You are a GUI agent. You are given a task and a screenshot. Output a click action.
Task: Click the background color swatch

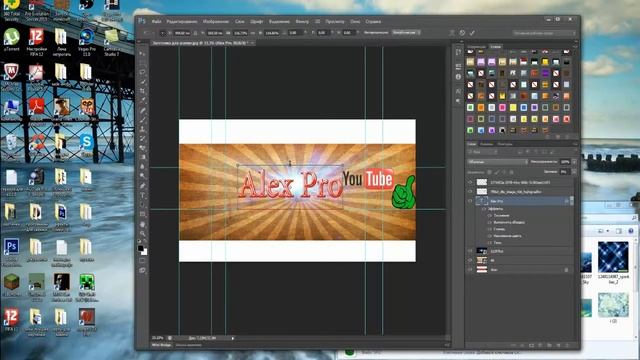[144, 252]
